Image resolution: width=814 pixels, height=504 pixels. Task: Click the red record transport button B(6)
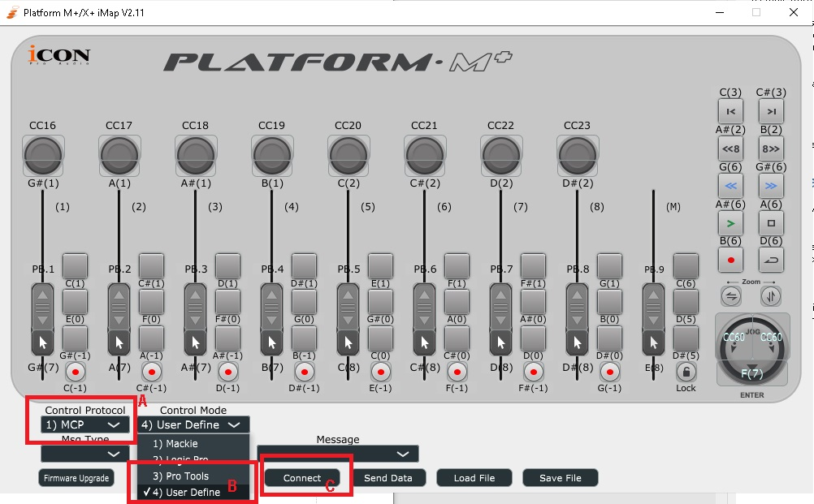click(x=730, y=260)
